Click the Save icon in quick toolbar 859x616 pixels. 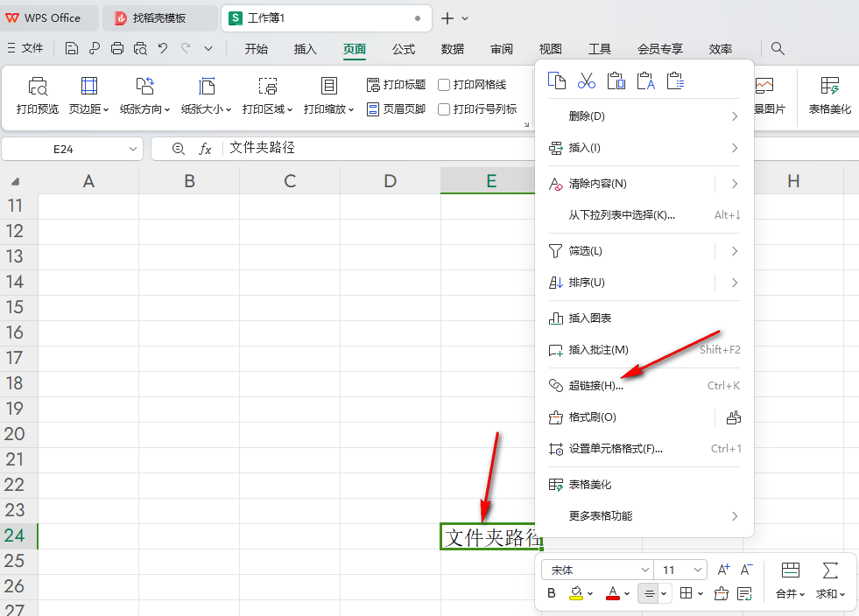click(x=71, y=49)
